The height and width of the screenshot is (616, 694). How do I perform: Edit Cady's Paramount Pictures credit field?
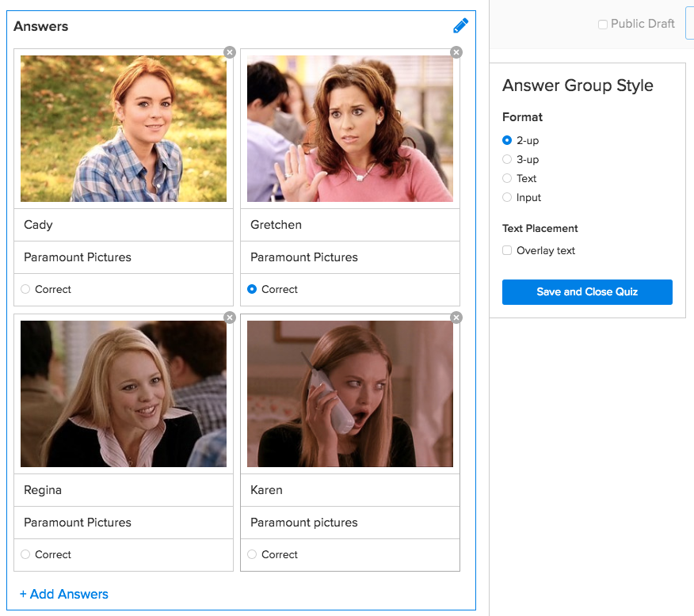click(124, 257)
